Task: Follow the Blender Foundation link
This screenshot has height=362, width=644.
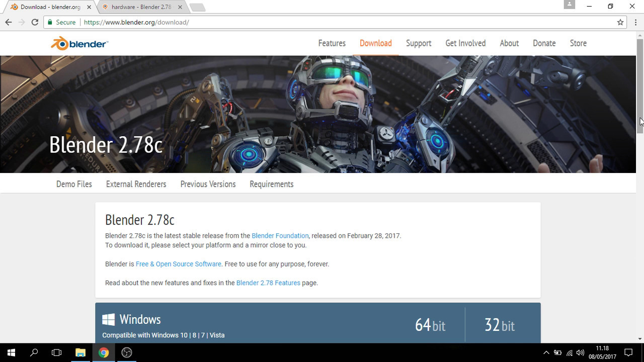Action: pyautogui.click(x=280, y=236)
